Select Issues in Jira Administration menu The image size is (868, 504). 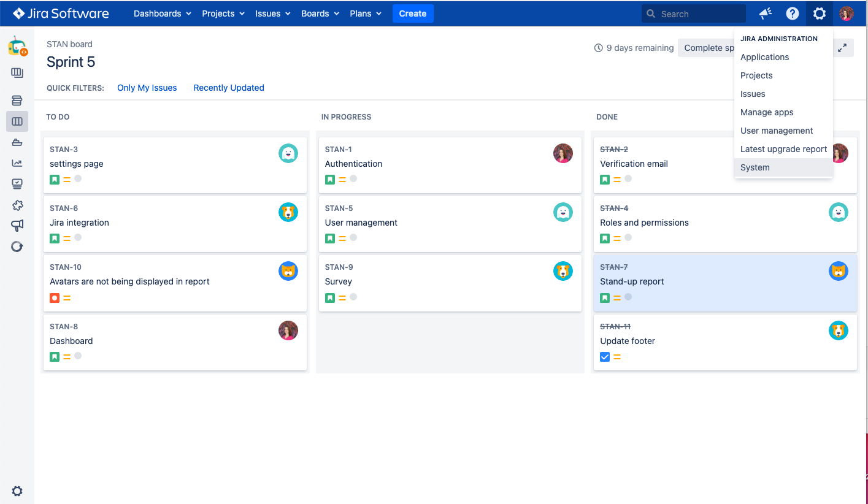point(783,94)
